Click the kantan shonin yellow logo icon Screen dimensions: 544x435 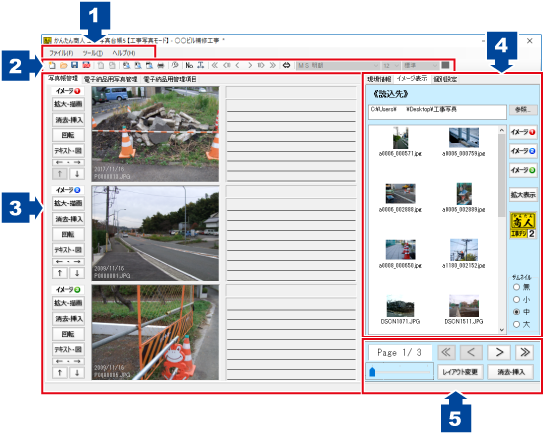point(523,225)
